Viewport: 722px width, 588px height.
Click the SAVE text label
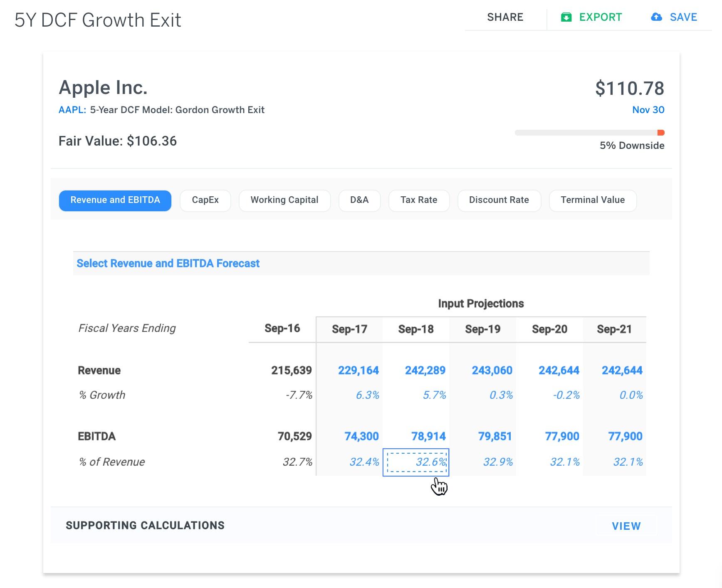tap(683, 17)
